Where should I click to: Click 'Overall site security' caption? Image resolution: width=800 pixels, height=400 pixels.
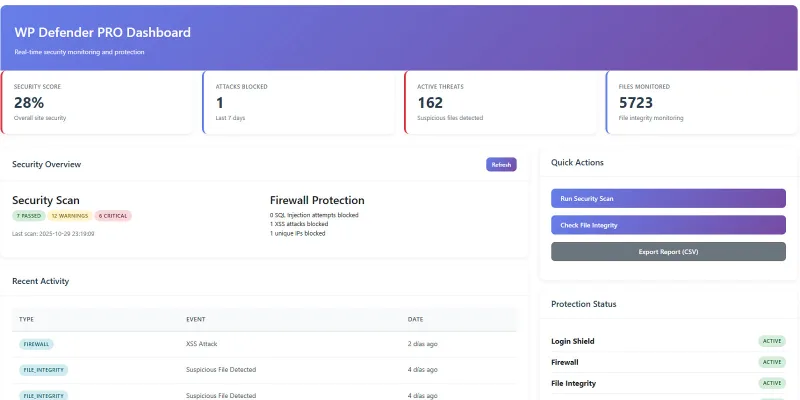point(40,118)
